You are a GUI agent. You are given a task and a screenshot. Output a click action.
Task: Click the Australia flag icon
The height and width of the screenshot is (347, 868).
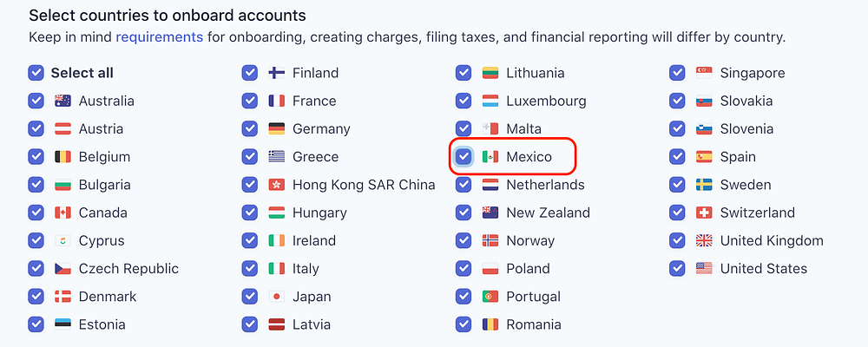(x=62, y=101)
